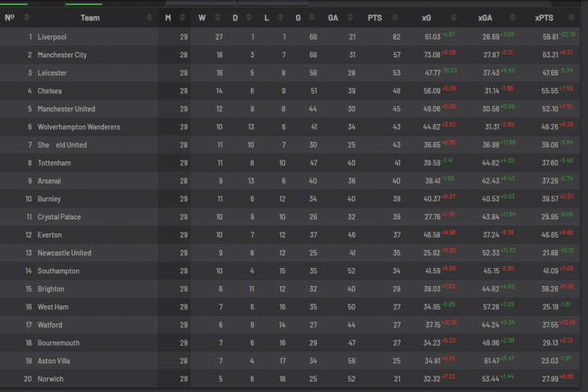Image resolution: width=588 pixels, height=392 pixels.
Task: Select Leicester in the league table
Action: [52, 73]
